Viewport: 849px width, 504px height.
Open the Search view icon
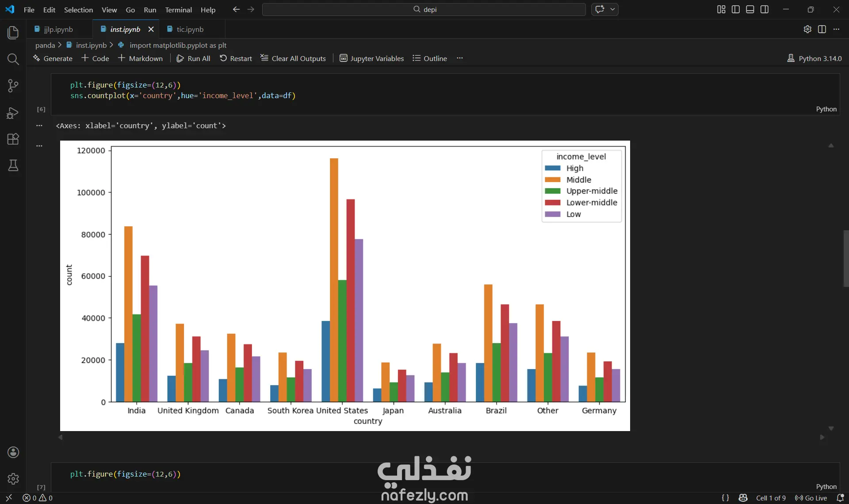(13, 59)
